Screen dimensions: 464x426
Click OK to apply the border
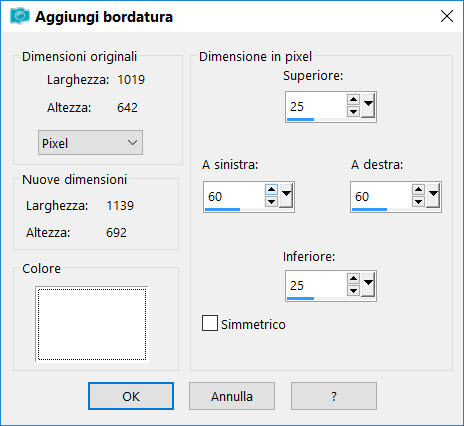[131, 396]
